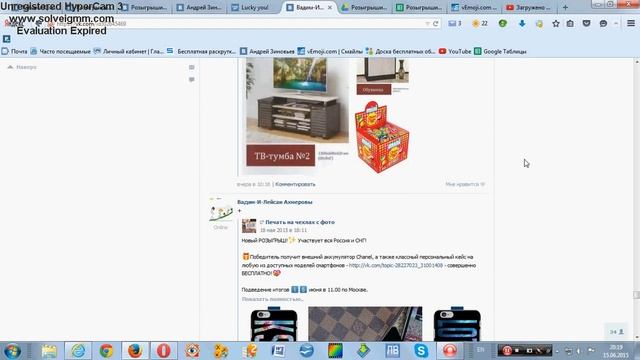The height and width of the screenshot is (360, 640).
Task: Open Opera from the taskbar
Action: (x=164, y=351)
